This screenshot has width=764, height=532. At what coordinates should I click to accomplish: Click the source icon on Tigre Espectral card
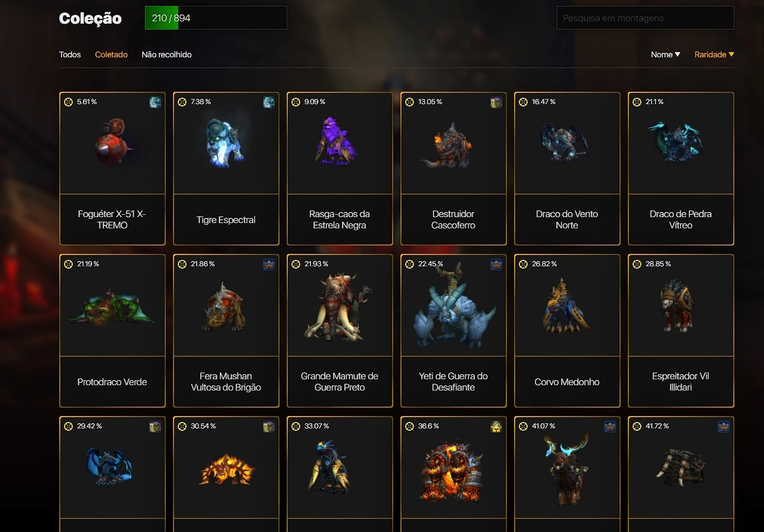tap(269, 102)
